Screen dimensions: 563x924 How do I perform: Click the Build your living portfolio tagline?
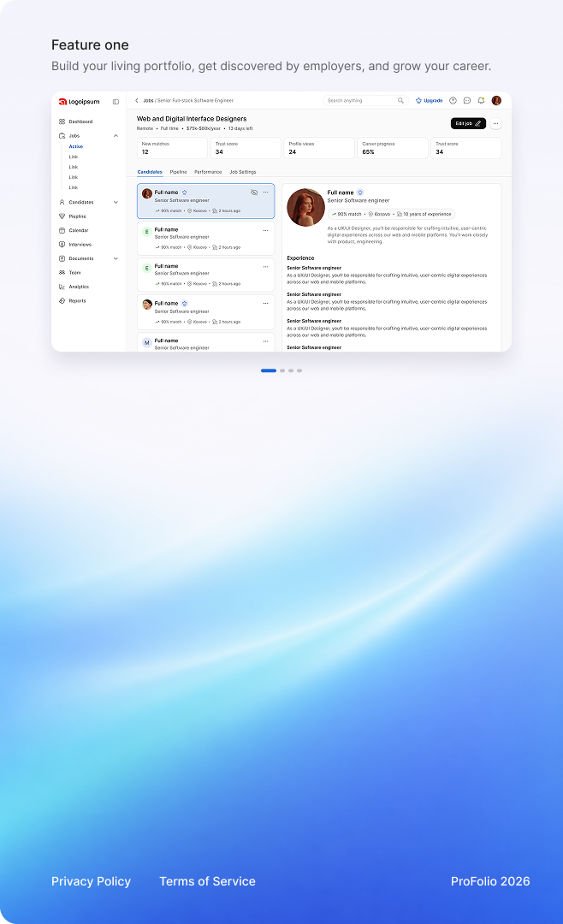point(271,66)
